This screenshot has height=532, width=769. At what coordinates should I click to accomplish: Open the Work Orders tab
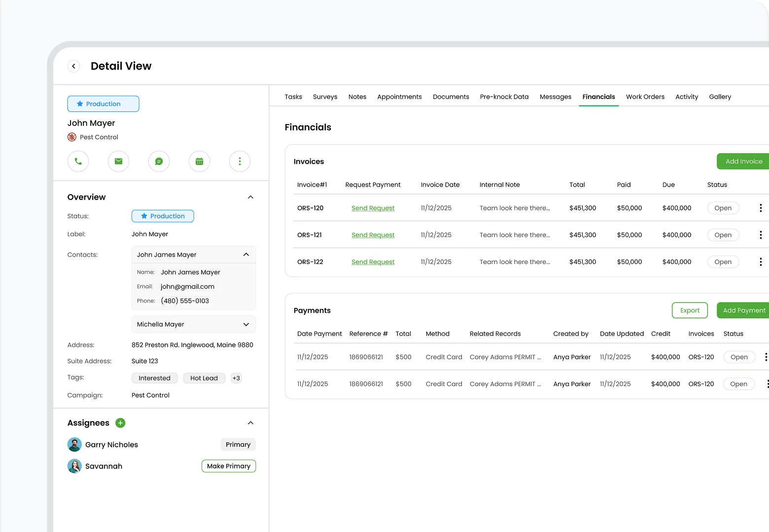click(x=645, y=97)
